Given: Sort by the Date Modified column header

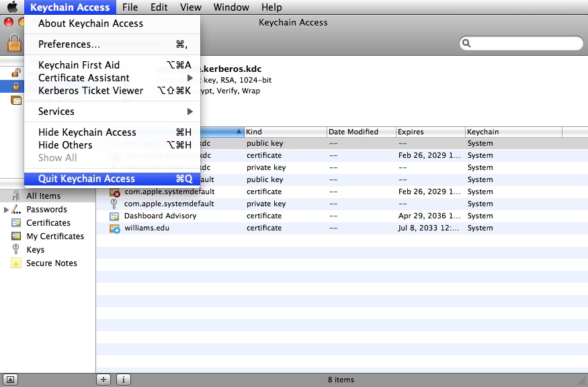Looking at the screenshot, I should 362,132.
